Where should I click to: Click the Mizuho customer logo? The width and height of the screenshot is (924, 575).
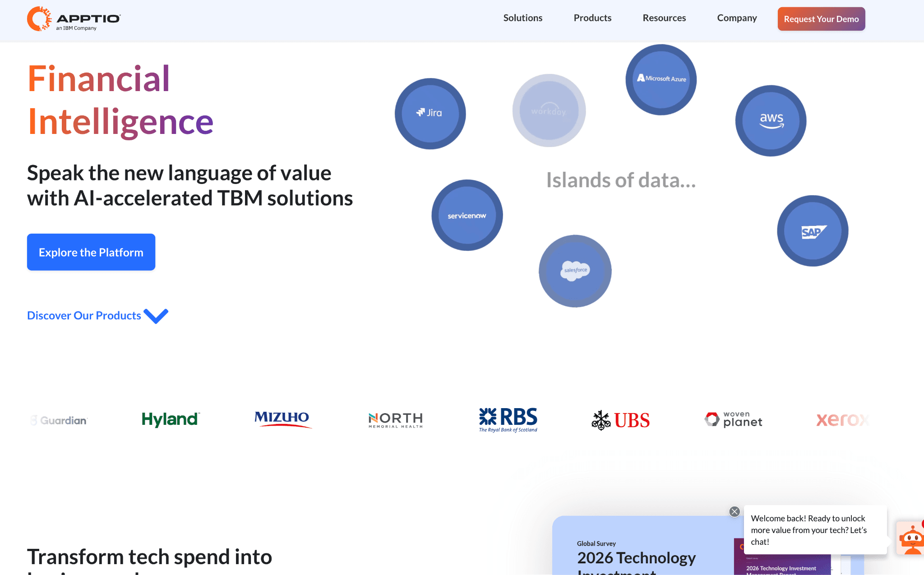tap(282, 419)
